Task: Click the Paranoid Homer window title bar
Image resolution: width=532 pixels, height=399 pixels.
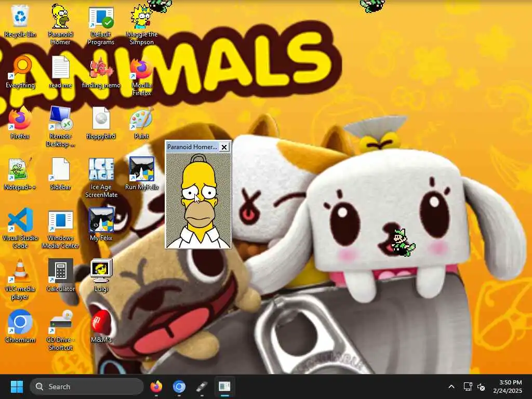Action: pos(192,147)
